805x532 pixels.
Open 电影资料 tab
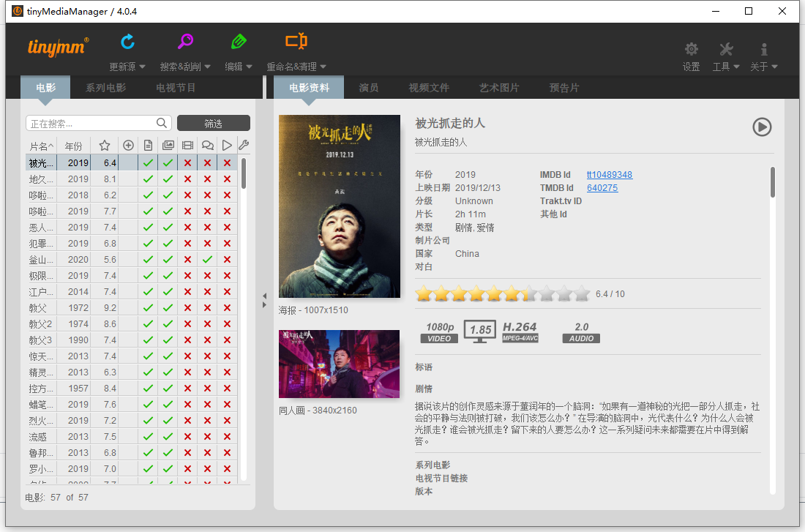309,88
